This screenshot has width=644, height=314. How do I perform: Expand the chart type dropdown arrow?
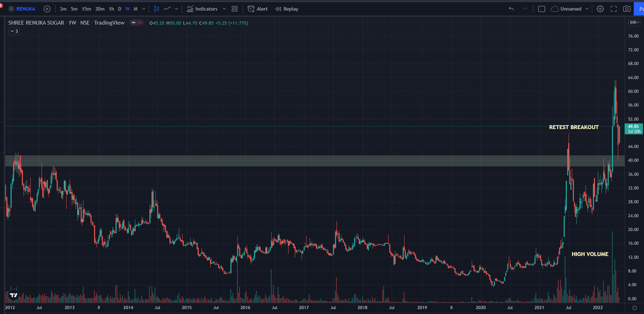177,9
